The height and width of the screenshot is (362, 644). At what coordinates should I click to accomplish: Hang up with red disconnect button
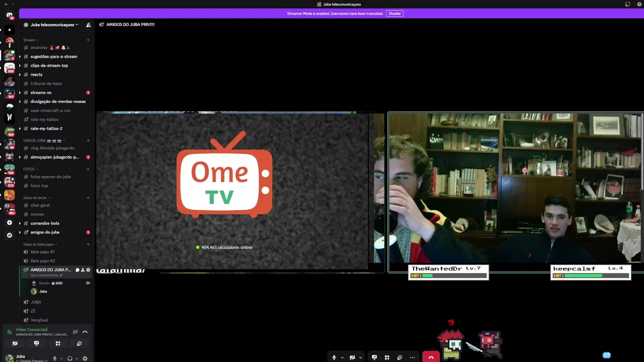431,357
